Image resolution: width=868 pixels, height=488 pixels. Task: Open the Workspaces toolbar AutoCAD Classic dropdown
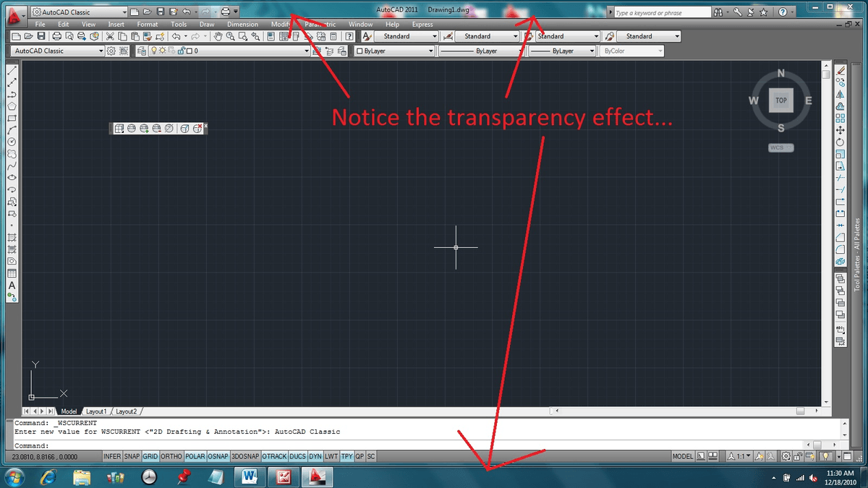[x=59, y=51]
